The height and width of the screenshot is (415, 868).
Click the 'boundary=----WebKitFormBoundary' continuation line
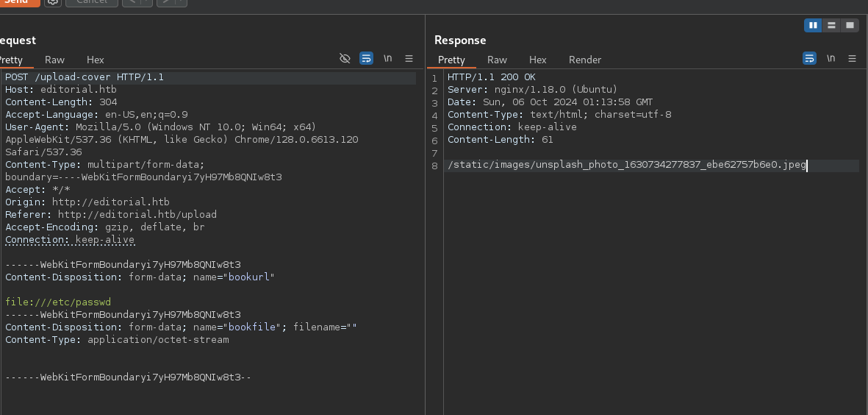143,177
